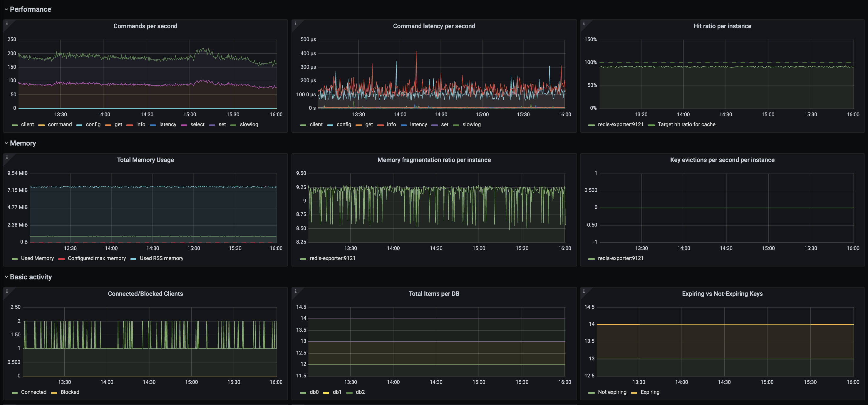Click the 'Not expiring' legend entry

[x=612, y=392]
